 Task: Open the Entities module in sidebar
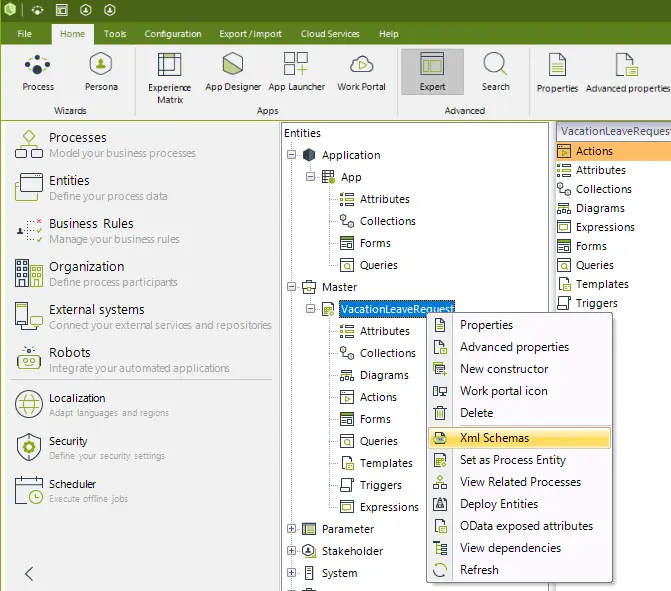pyautogui.click(x=91, y=187)
